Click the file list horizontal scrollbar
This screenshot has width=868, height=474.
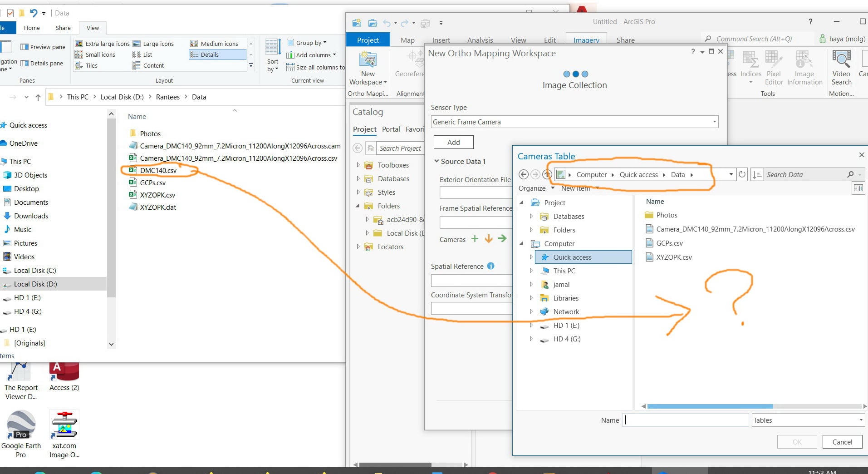(x=710, y=406)
